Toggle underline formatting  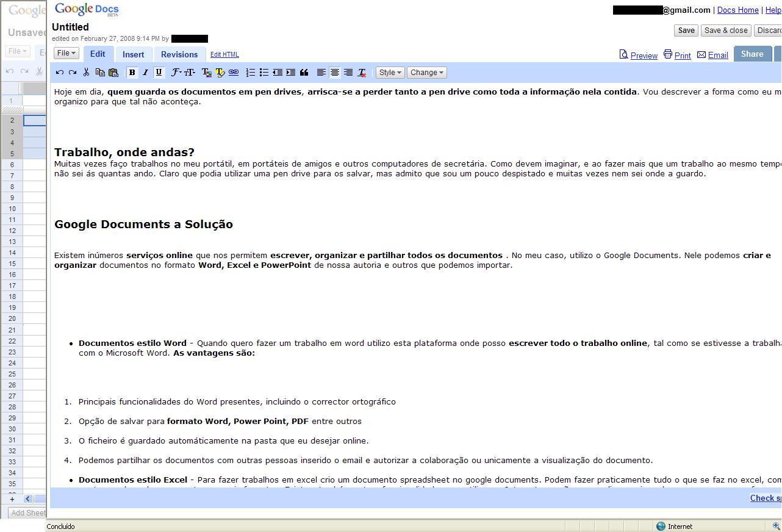click(x=159, y=73)
